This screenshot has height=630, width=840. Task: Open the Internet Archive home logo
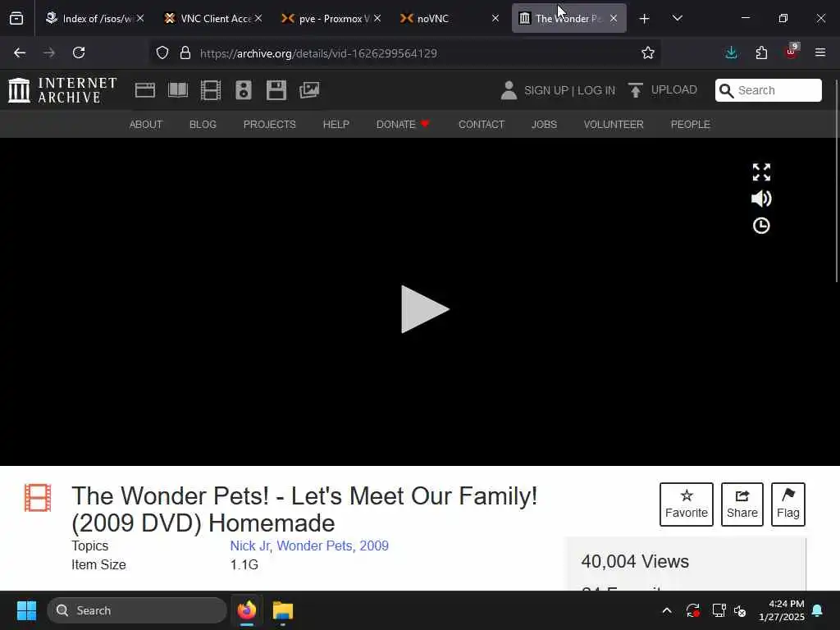tap(62, 90)
